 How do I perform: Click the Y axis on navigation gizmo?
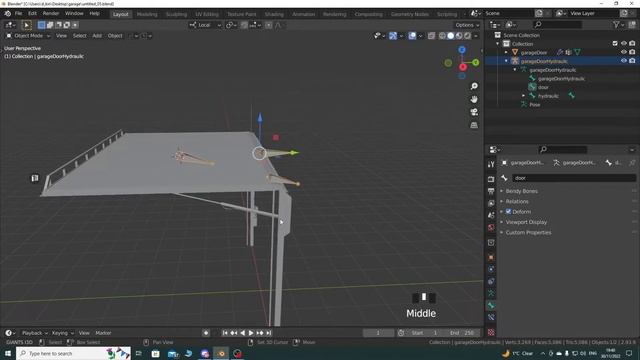coord(476,62)
